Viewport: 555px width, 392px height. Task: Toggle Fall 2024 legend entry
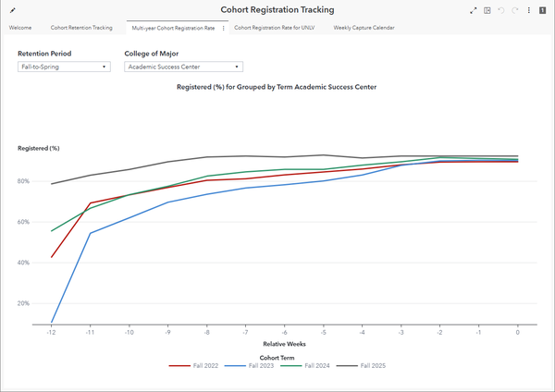coord(305,366)
